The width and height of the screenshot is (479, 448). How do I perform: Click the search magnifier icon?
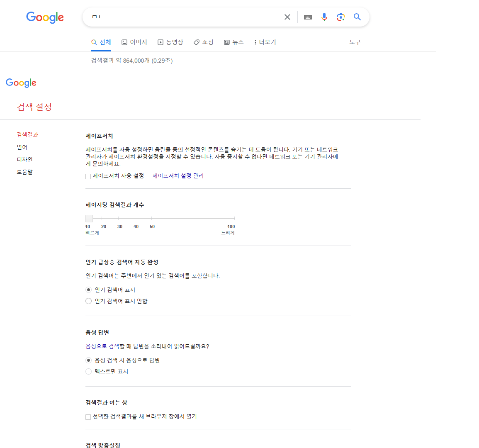point(357,17)
